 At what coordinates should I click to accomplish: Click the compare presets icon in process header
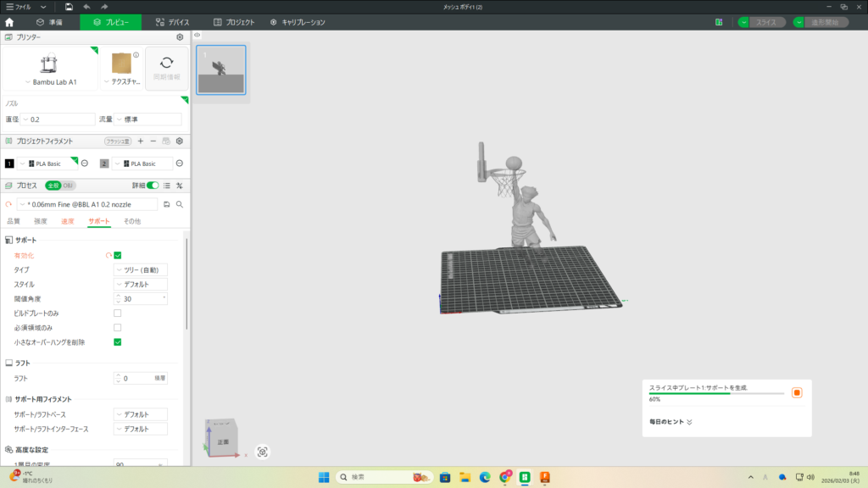click(x=180, y=185)
